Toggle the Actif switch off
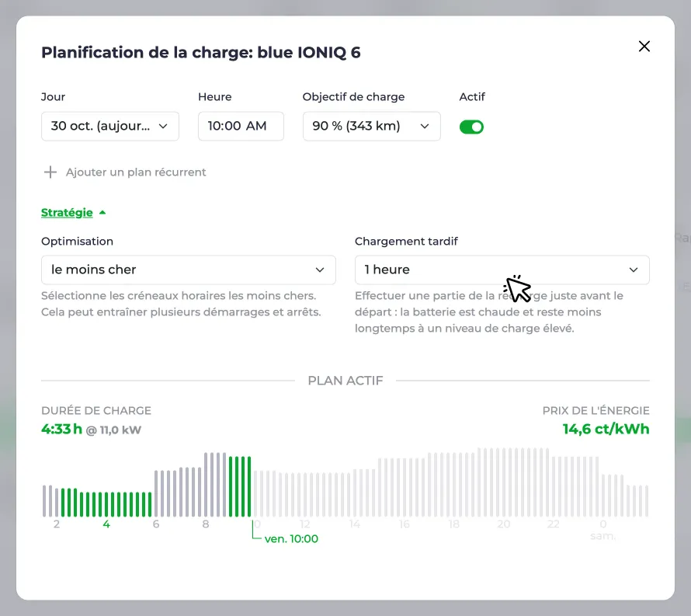The image size is (691, 616). tap(471, 127)
